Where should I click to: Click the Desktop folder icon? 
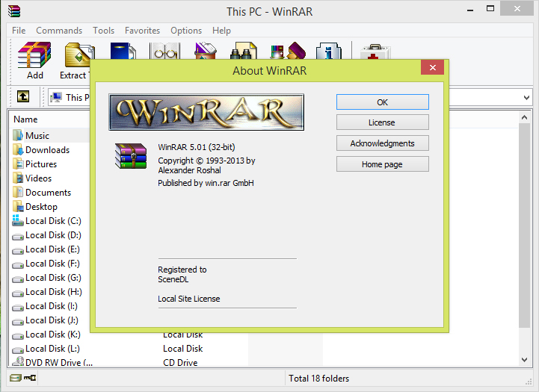[x=18, y=206]
